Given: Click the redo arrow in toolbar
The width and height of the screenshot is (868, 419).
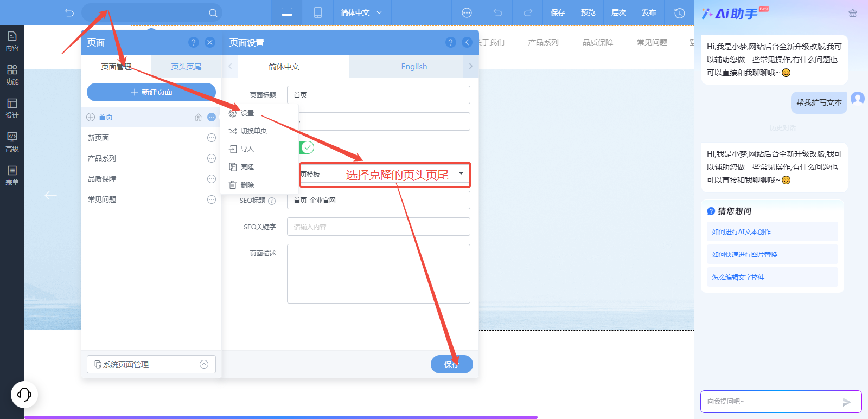Looking at the screenshot, I should (528, 12).
